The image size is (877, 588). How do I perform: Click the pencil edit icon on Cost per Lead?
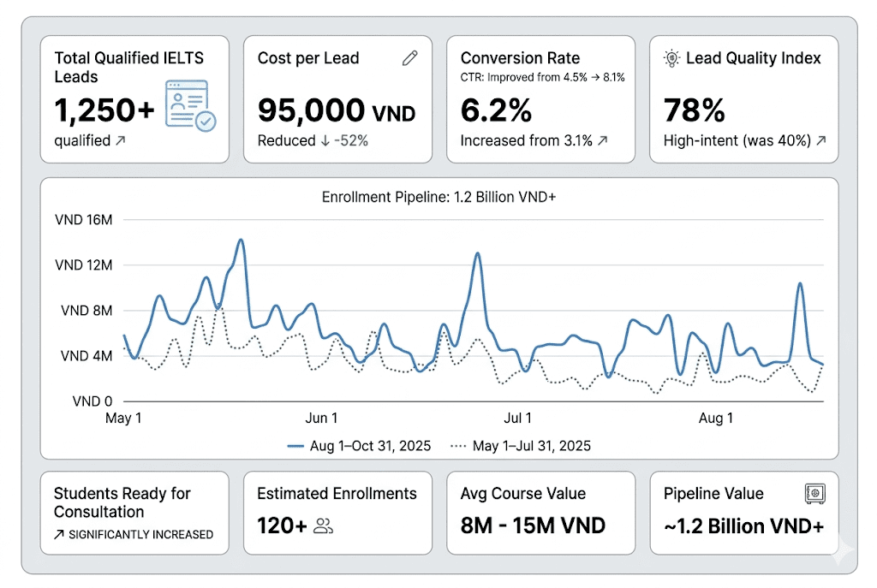[x=410, y=58]
